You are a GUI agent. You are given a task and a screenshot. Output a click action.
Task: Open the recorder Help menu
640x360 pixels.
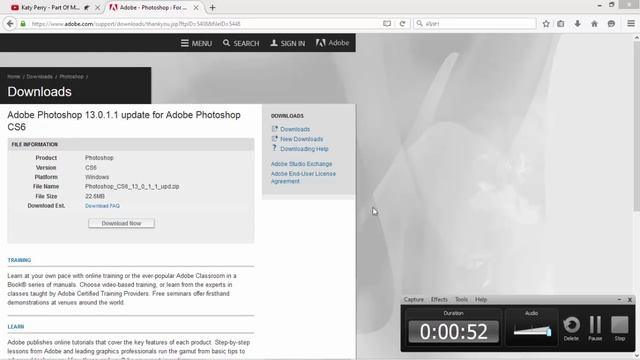coord(481,300)
